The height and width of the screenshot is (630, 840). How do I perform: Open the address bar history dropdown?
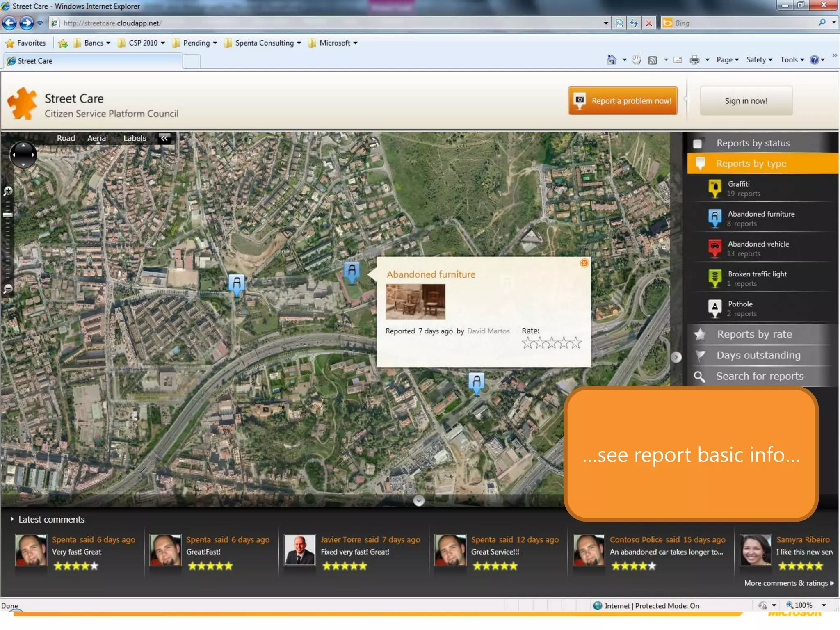[605, 23]
